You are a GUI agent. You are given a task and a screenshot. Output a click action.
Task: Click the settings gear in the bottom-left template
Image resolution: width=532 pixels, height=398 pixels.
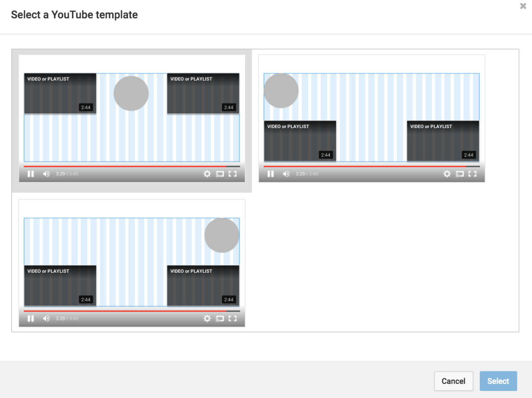pos(207,319)
